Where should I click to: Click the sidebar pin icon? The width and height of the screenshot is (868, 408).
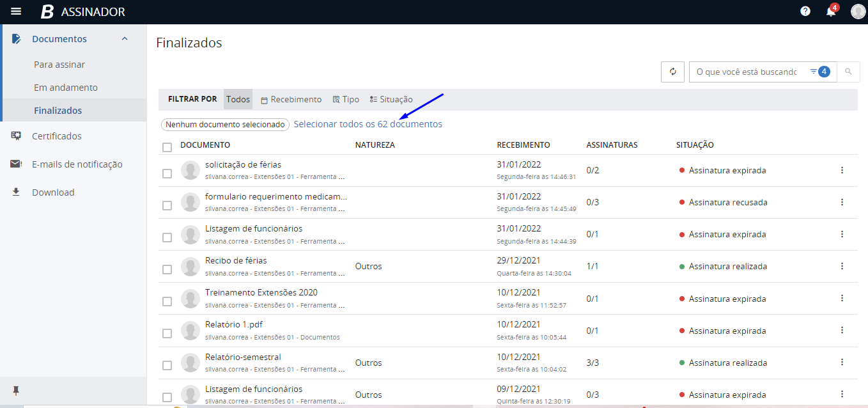pos(16,390)
